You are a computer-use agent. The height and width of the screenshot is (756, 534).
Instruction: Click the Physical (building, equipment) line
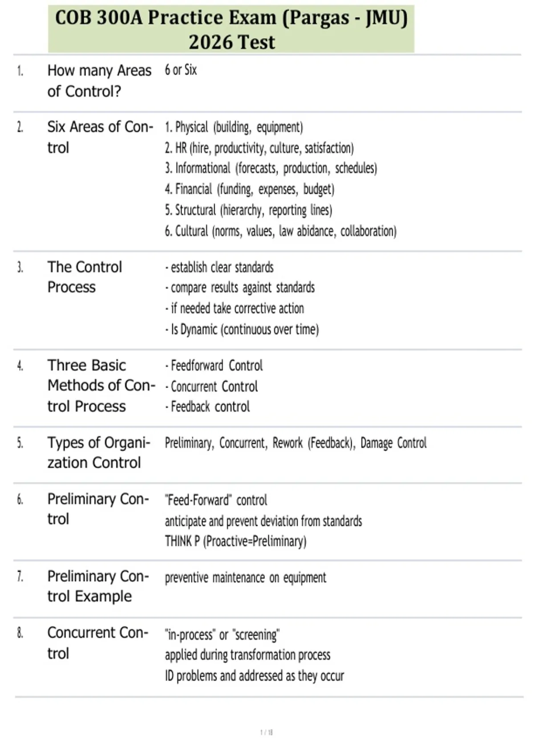[234, 127]
